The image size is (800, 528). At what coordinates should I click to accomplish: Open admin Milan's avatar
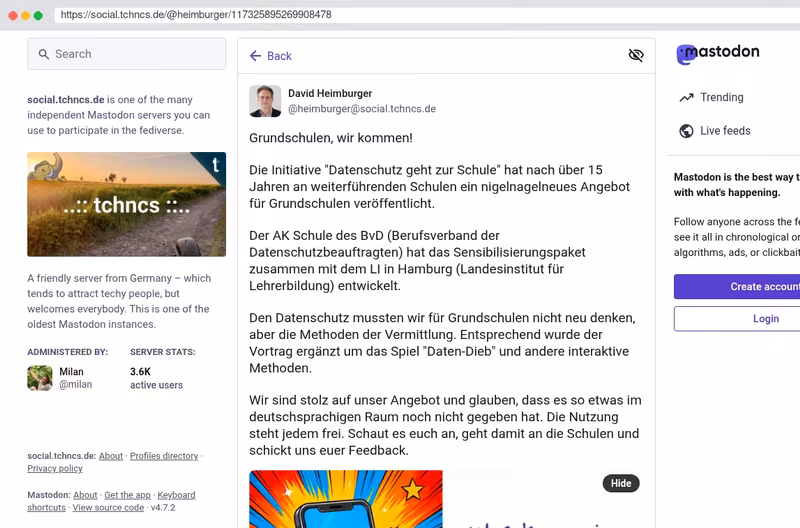tap(40, 378)
